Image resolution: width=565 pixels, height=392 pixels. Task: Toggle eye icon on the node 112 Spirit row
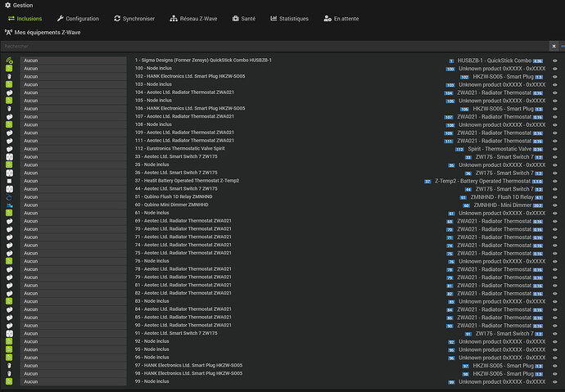coord(555,149)
